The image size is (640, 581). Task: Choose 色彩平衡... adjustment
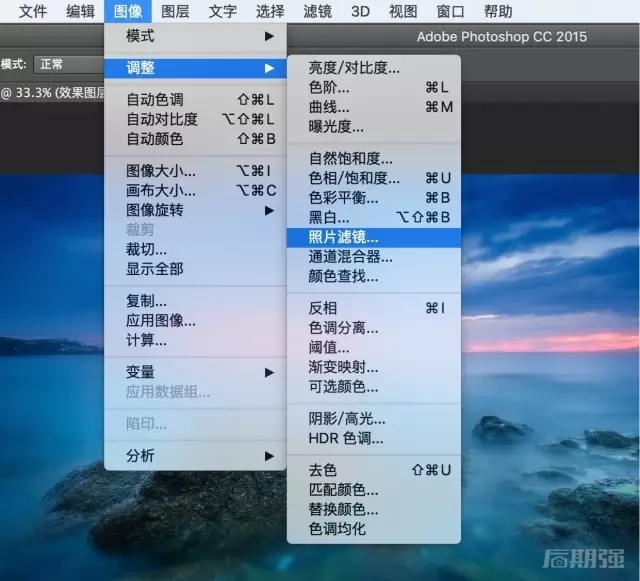pyautogui.click(x=374, y=198)
